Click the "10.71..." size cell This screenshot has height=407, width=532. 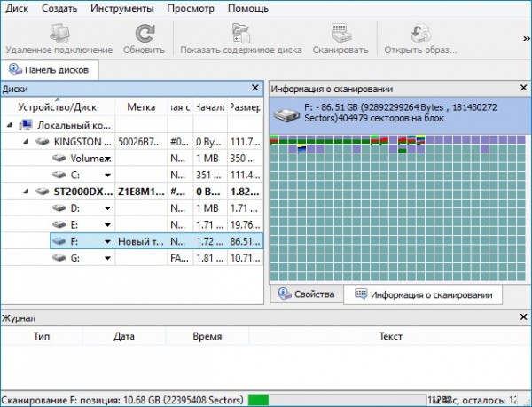pos(246,258)
